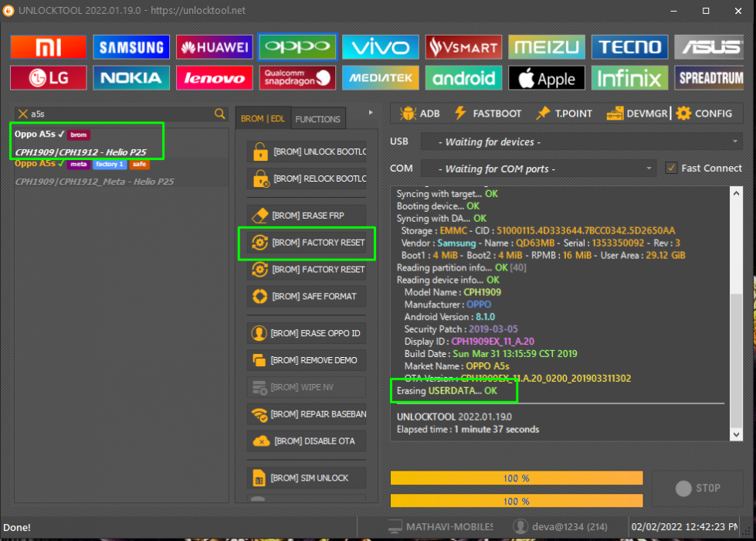Launch DEVMGR device manager
This screenshot has width=756, height=541.
point(637,114)
